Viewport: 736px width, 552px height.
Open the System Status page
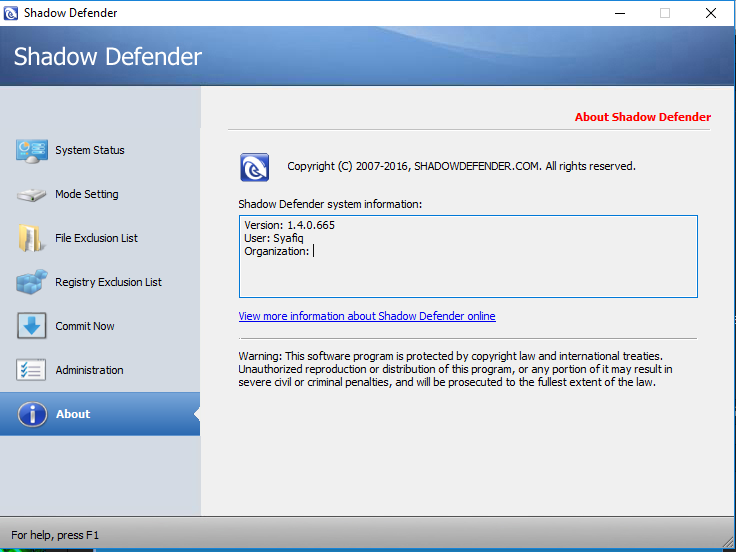point(90,150)
